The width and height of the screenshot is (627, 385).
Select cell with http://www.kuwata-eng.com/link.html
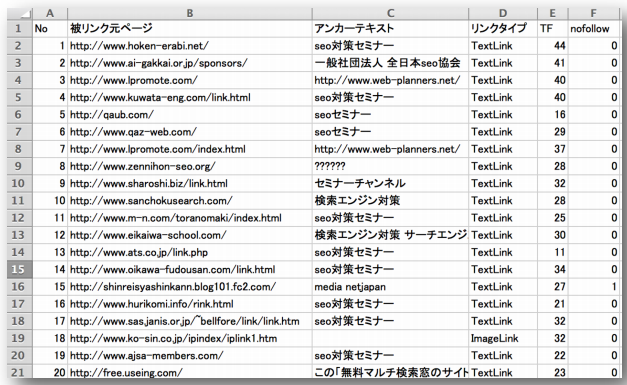tap(190, 97)
